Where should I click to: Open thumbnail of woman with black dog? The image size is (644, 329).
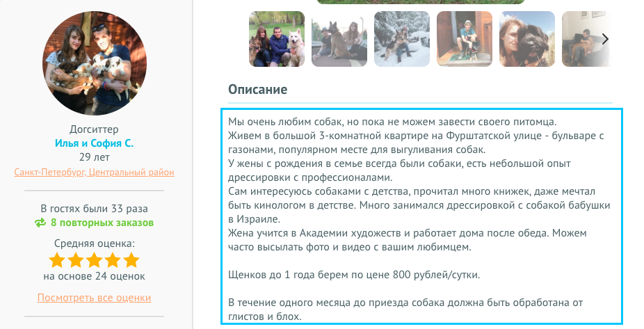coord(527,39)
